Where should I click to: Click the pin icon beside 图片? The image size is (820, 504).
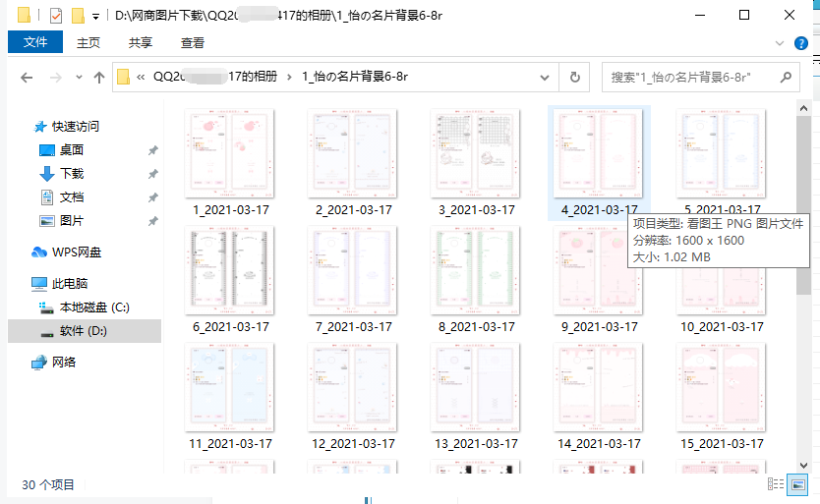coord(152,221)
